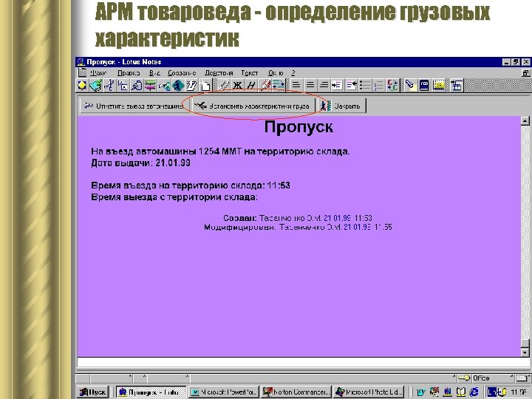Viewport: 532px width, 399px height.
Task: Click the indent paragraph icon
Action: [x=337, y=85]
